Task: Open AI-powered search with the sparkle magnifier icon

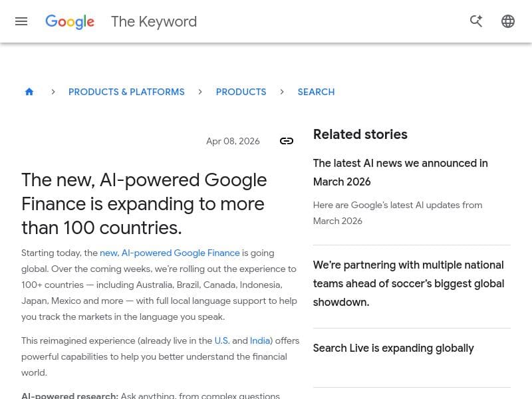Action: point(476,21)
